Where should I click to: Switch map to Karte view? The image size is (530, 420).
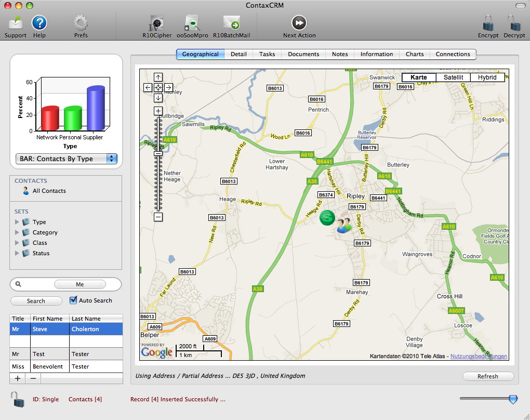click(x=419, y=77)
